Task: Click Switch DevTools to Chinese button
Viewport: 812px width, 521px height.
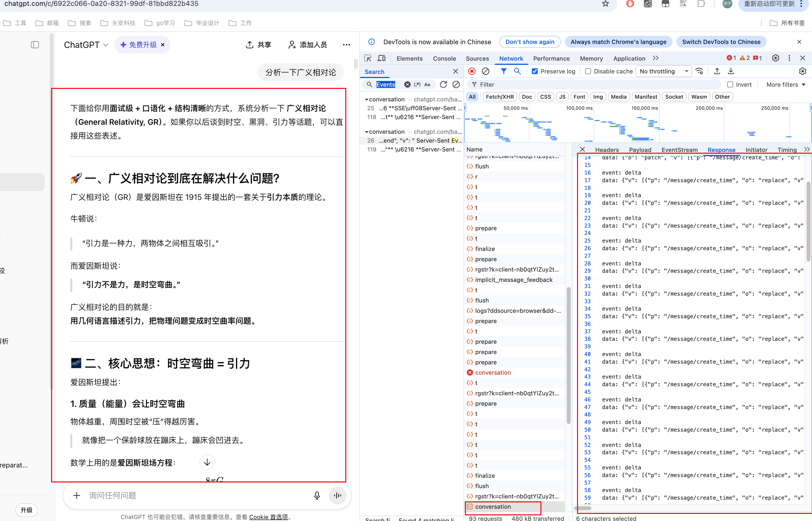Action: point(721,42)
